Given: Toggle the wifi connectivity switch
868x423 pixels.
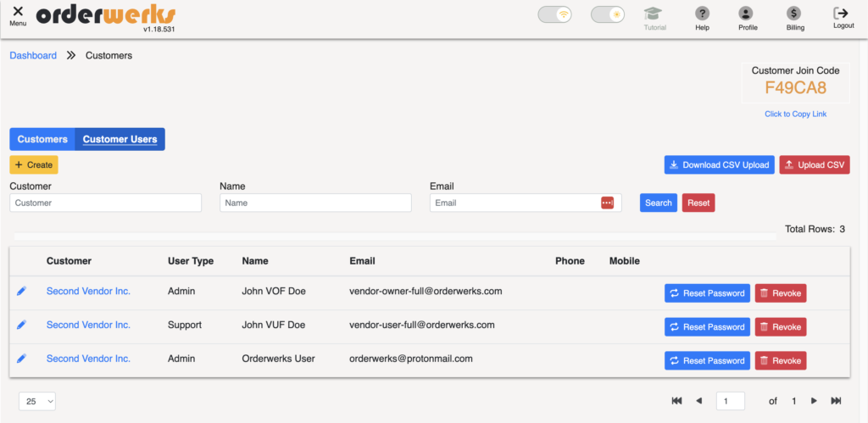Looking at the screenshot, I should tap(554, 14).
